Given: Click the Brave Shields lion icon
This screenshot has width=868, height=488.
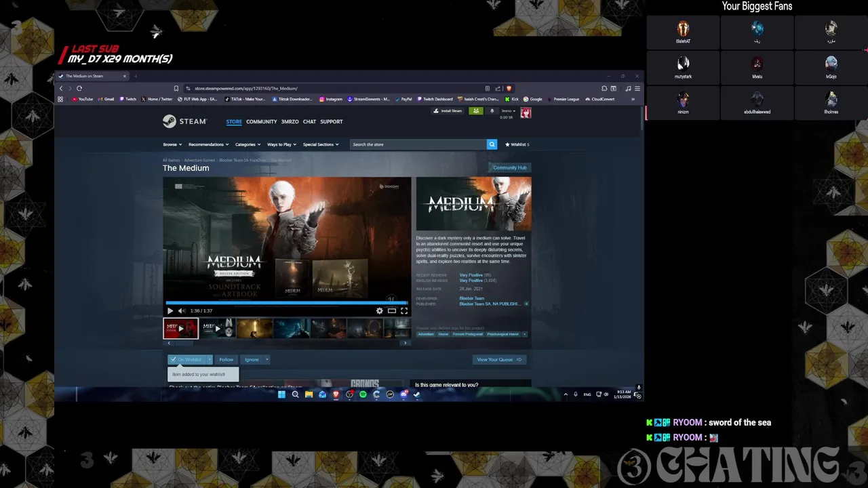Looking at the screenshot, I should 509,88.
